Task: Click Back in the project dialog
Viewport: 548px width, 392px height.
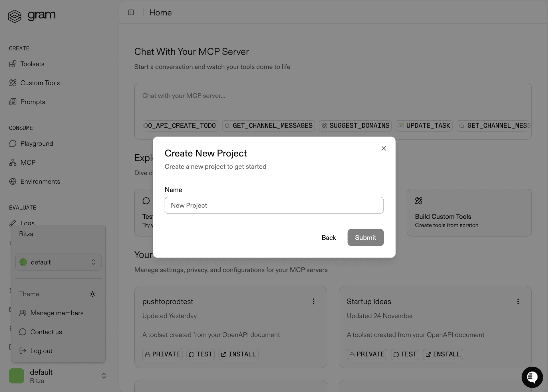Action: click(329, 237)
